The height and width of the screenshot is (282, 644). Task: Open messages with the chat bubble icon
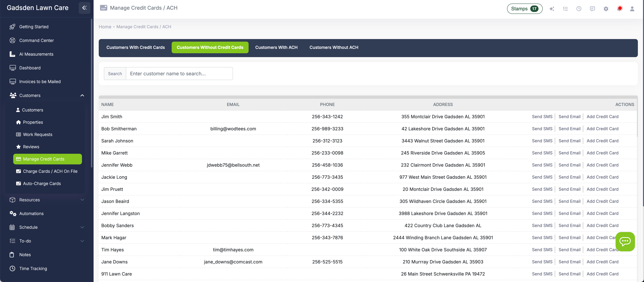[592, 9]
